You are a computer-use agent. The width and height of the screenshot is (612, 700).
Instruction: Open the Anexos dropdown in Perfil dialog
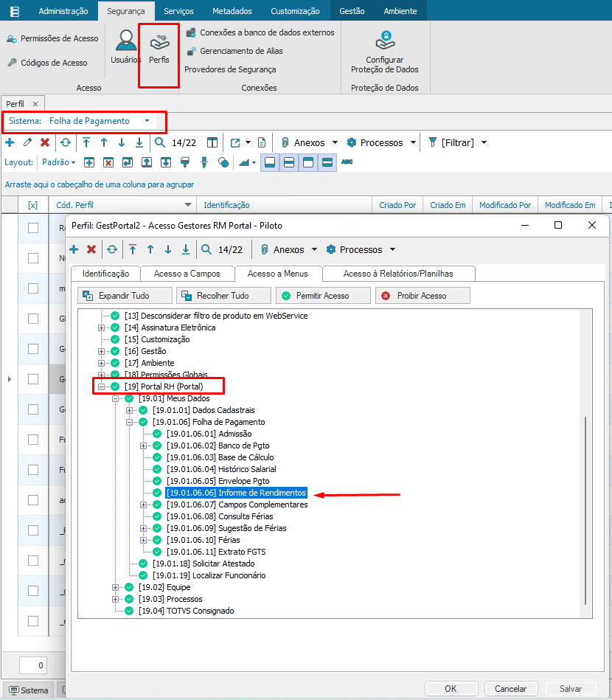tap(314, 249)
